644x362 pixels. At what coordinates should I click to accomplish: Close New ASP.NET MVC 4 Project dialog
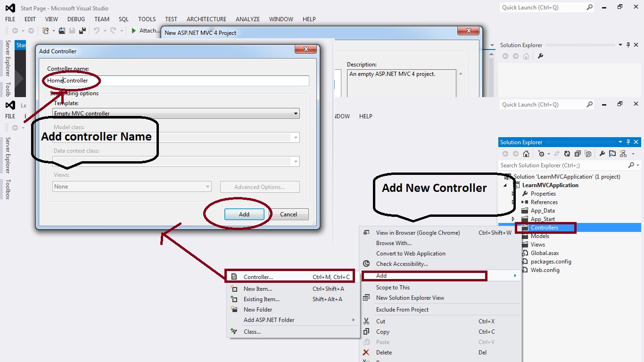[x=469, y=31]
